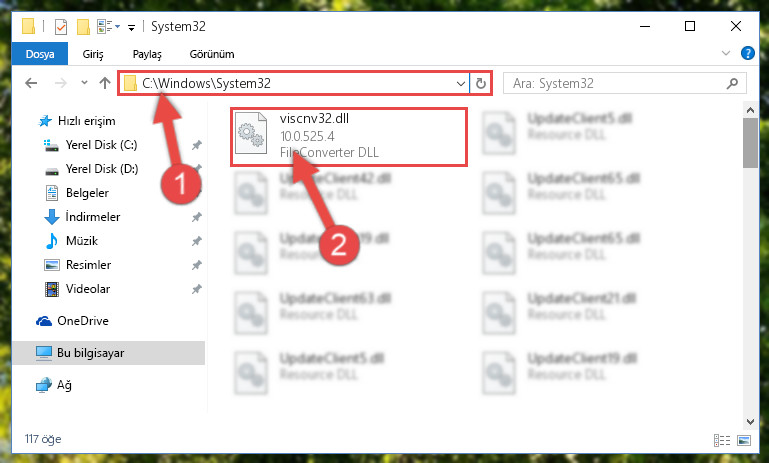Image resolution: width=769 pixels, height=463 pixels.
Task: Open Yerel Disk (C:) in sidebar
Action: coord(101,145)
